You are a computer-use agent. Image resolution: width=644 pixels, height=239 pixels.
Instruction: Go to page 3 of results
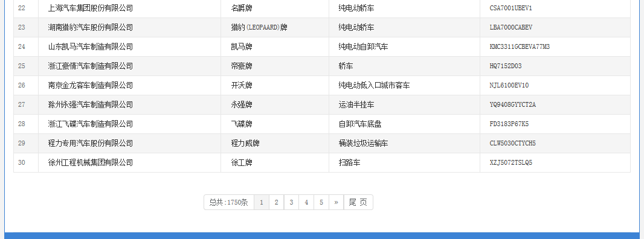(x=291, y=202)
